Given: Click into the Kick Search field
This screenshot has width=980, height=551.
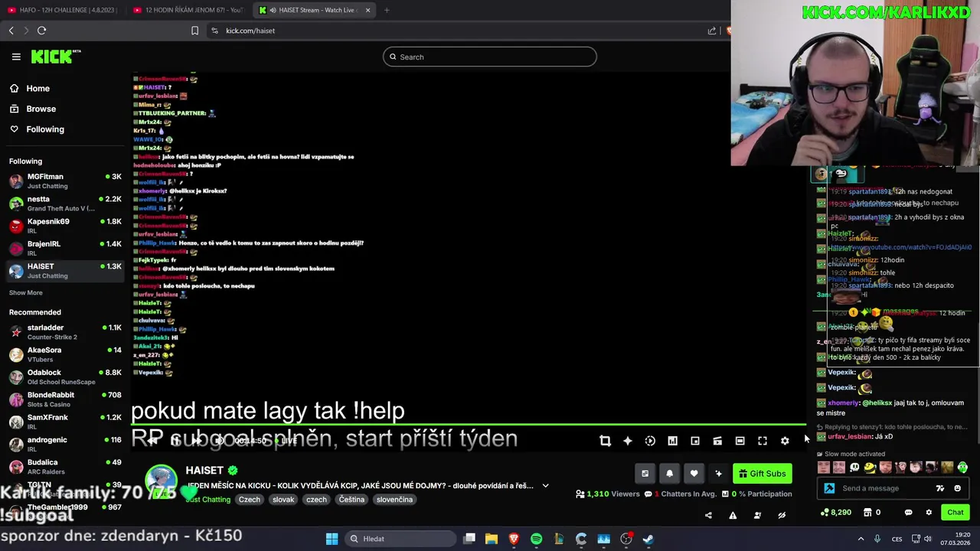Looking at the screenshot, I should 490,57.
